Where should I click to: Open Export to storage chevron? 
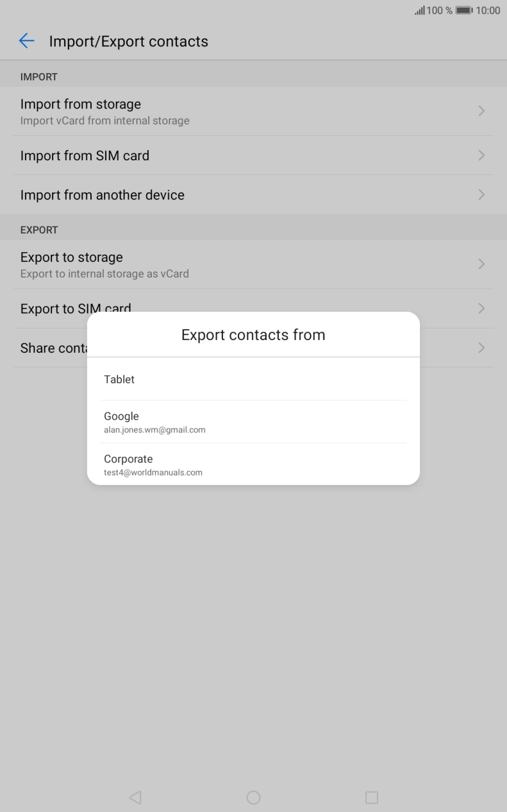481,264
